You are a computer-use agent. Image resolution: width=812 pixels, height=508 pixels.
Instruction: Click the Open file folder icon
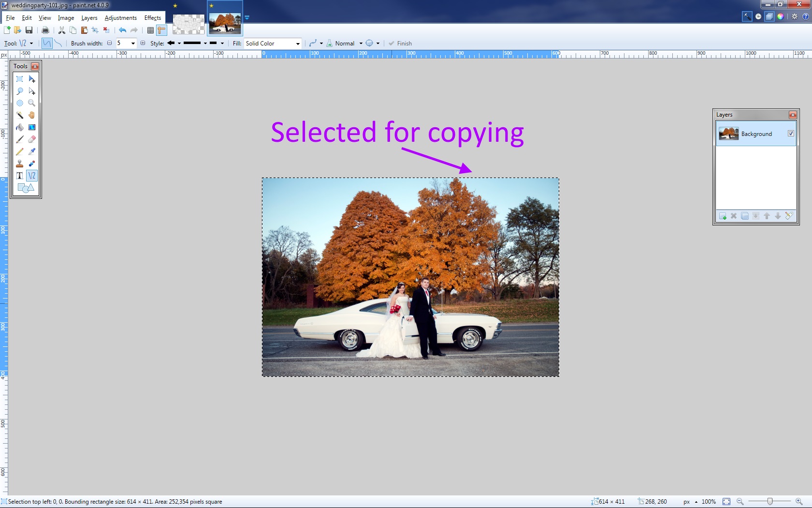[18, 30]
